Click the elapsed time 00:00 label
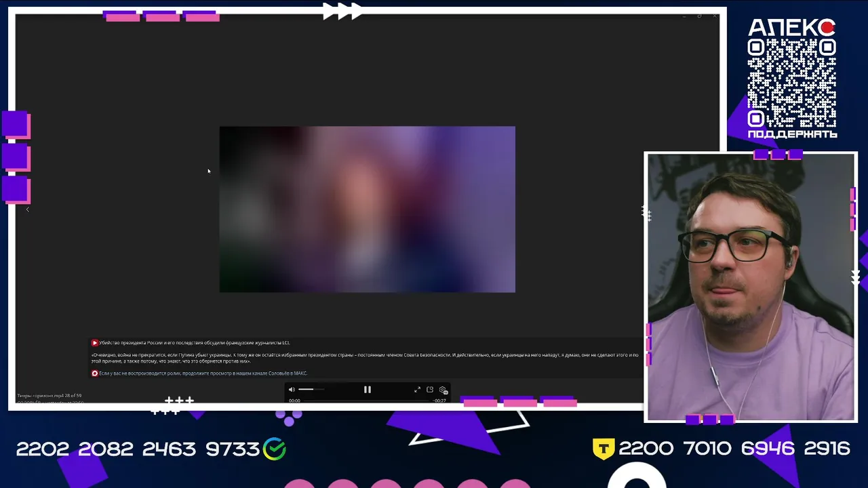The height and width of the screenshot is (488, 868). pyautogui.click(x=294, y=401)
